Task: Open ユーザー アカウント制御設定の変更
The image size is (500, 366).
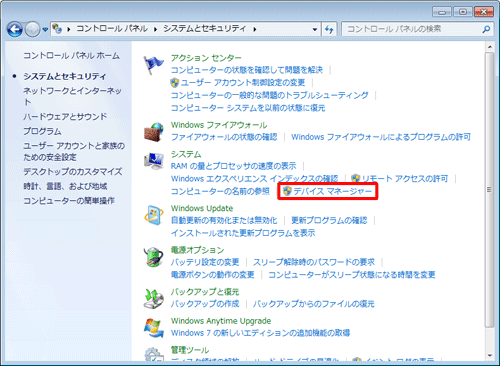Action: click(243, 83)
